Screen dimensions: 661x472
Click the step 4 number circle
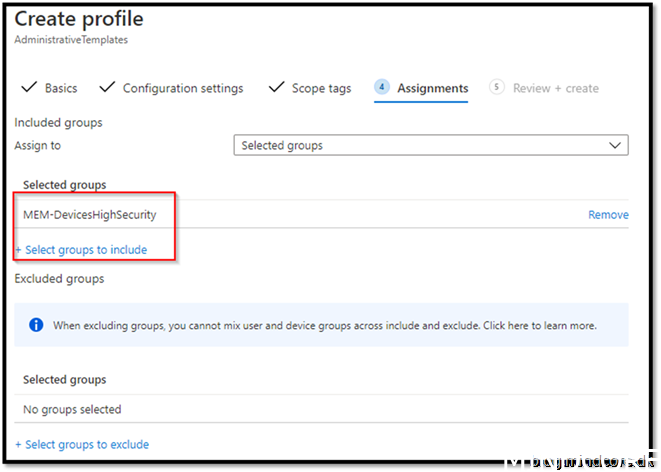point(382,87)
